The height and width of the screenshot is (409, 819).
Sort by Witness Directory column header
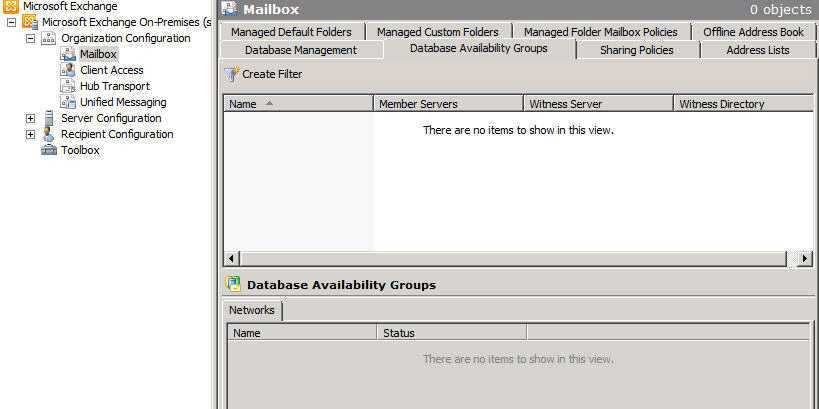[x=744, y=104]
